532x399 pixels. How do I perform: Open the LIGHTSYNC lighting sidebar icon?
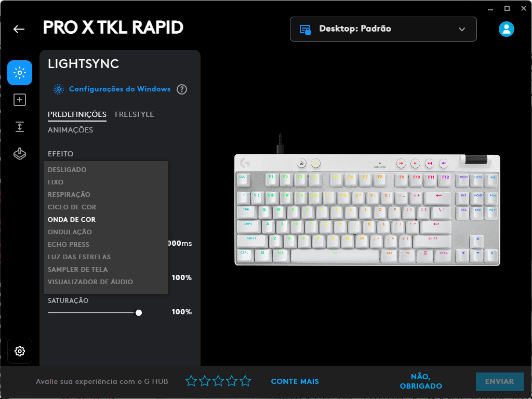pyautogui.click(x=20, y=73)
